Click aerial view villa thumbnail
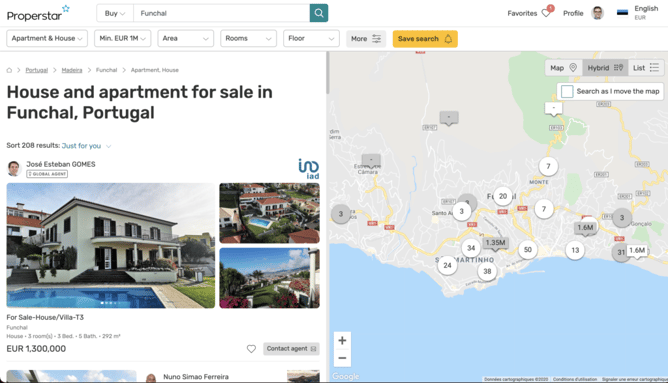The image size is (668, 383). [x=269, y=213]
